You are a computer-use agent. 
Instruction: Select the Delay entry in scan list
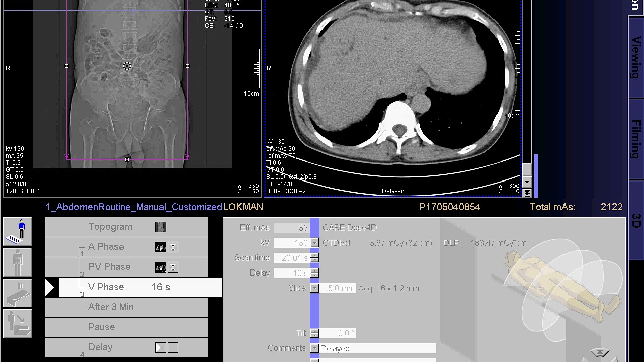127,347
